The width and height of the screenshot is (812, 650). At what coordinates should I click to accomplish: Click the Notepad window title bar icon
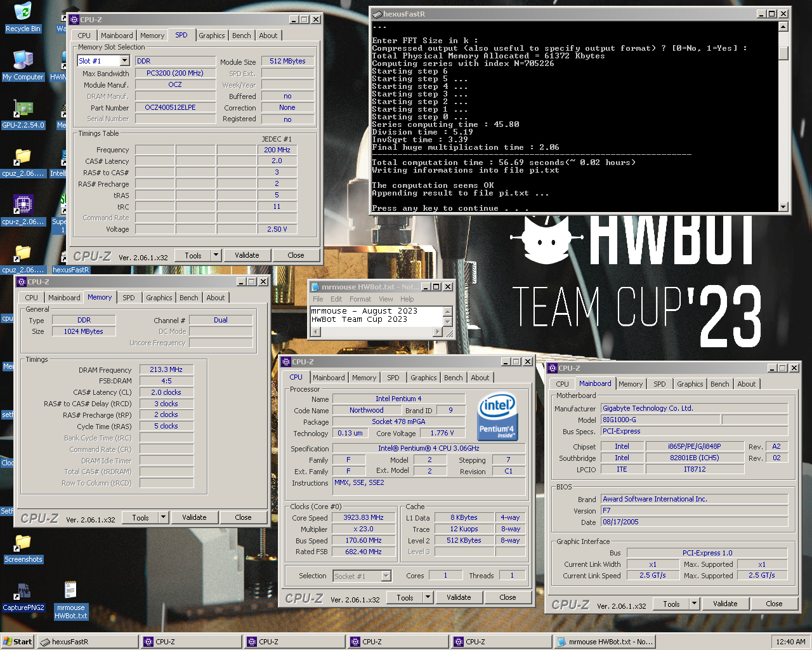(315, 287)
